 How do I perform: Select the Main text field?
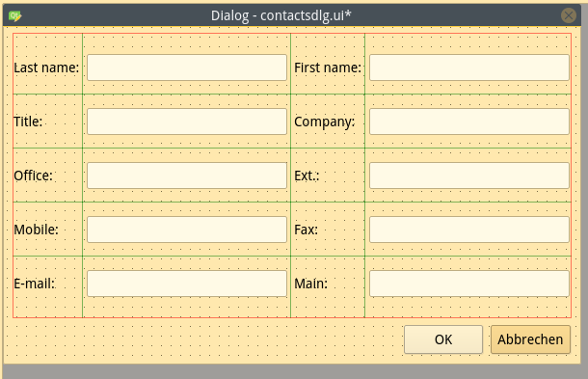pos(469,284)
